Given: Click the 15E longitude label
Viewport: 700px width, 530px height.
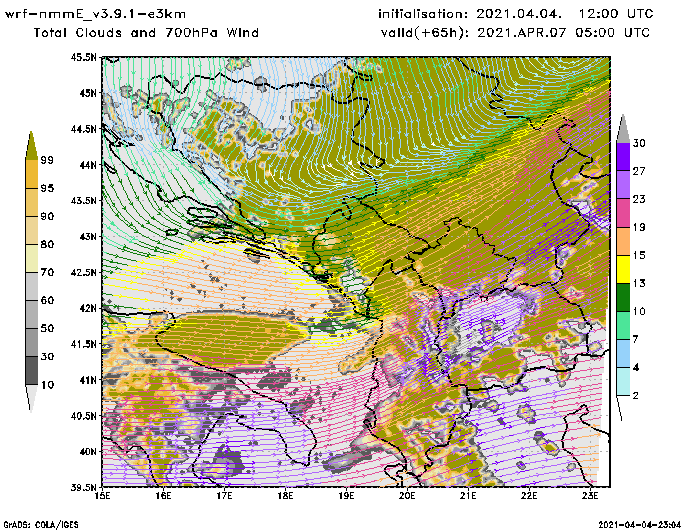Looking at the screenshot, I should point(103,496).
